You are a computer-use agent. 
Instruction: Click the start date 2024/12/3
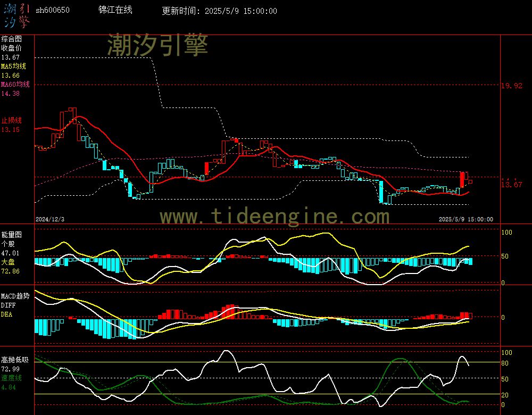point(50,219)
